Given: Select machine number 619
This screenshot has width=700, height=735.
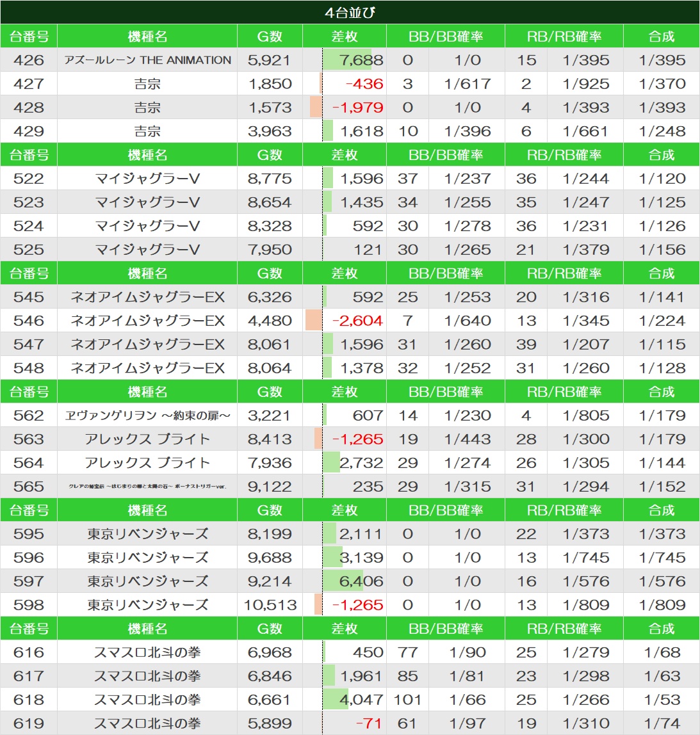Looking at the screenshot, I should (x=29, y=723).
